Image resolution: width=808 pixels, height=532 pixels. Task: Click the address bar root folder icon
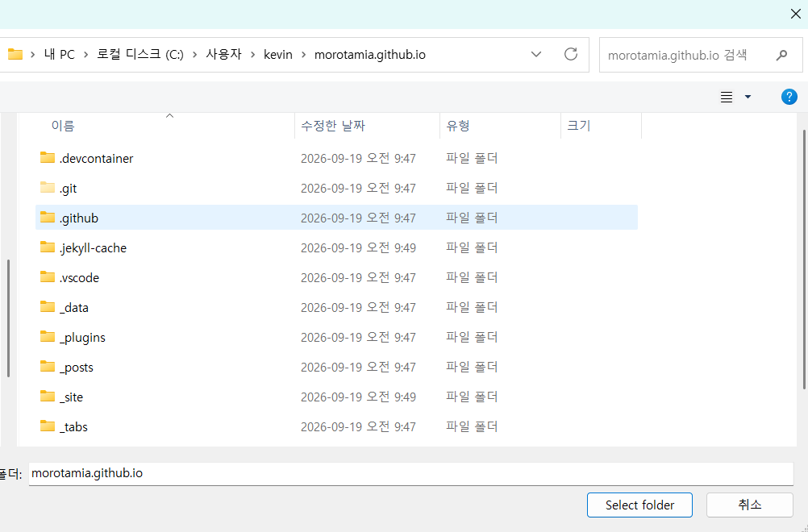pos(15,54)
